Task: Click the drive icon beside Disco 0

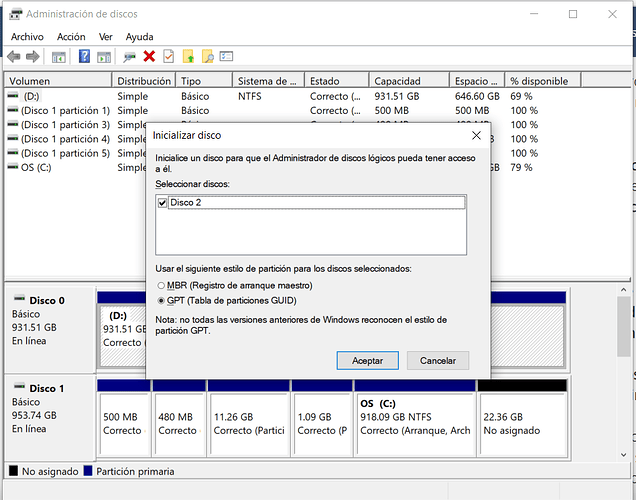Action: (19, 298)
